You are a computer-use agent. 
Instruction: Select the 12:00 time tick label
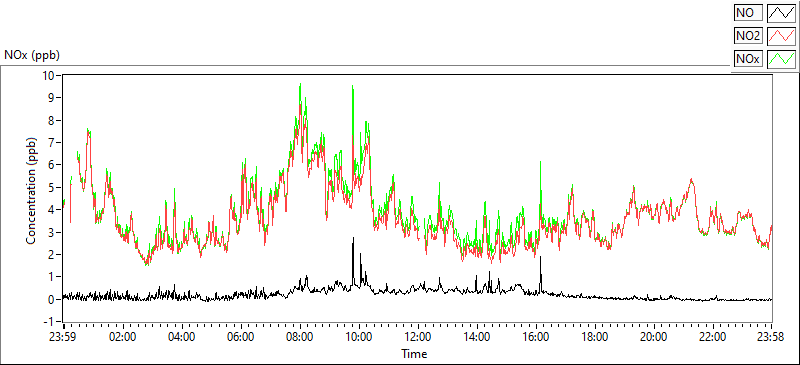pyautogui.click(x=418, y=337)
